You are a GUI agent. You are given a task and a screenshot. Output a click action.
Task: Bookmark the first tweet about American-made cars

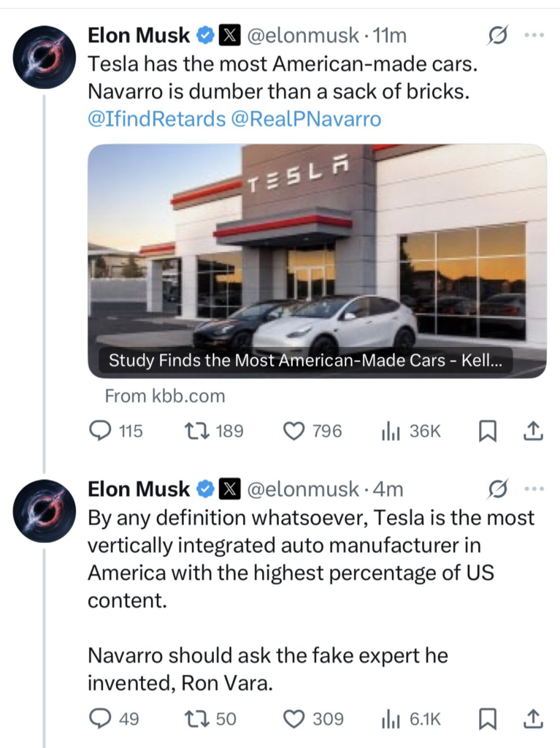point(487,432)
